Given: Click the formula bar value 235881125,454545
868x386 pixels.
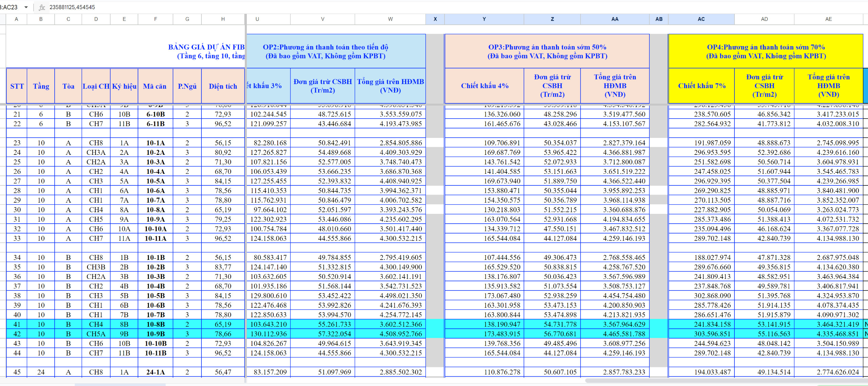Looking at the screenshot, I should 72,7.
